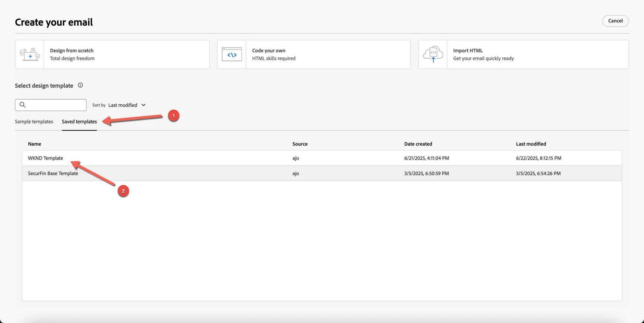The width and height of the screenshot is (644, 323).
Task: Click the Date created column header
Action: (x=418, y=144)
